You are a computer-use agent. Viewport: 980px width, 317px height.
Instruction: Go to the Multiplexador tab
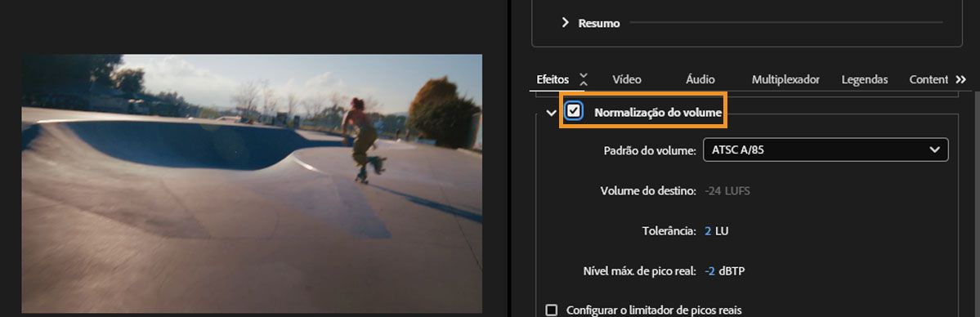[785, 79]
